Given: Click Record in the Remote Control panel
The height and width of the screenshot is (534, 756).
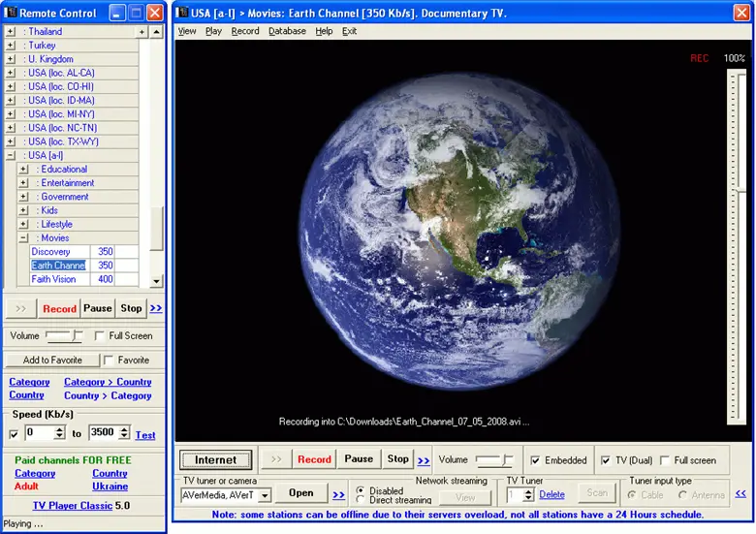Looking at the screenshot, I should (x=59, y=308).
